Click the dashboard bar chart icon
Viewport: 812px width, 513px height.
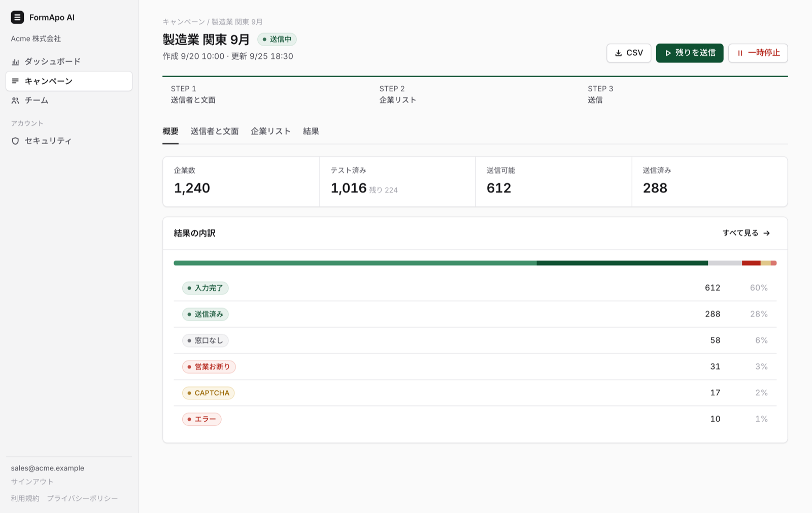pos(15,62)
